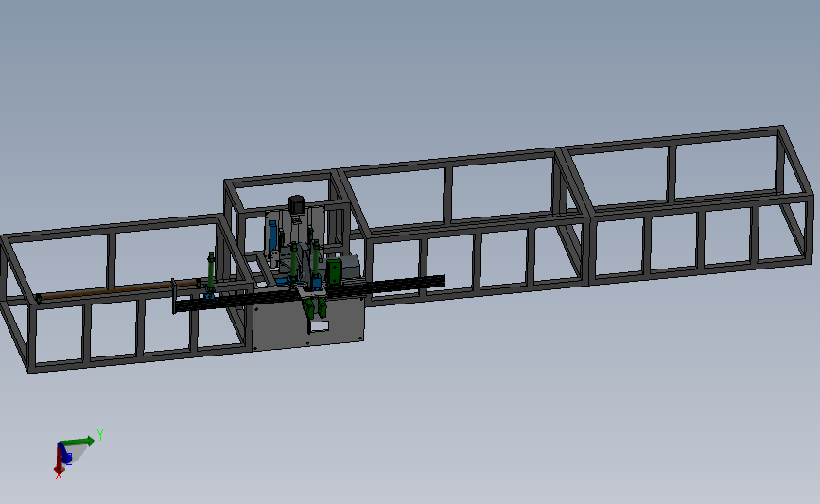
Task: Click the blue Z axis of triad
Action: (65, 454)
